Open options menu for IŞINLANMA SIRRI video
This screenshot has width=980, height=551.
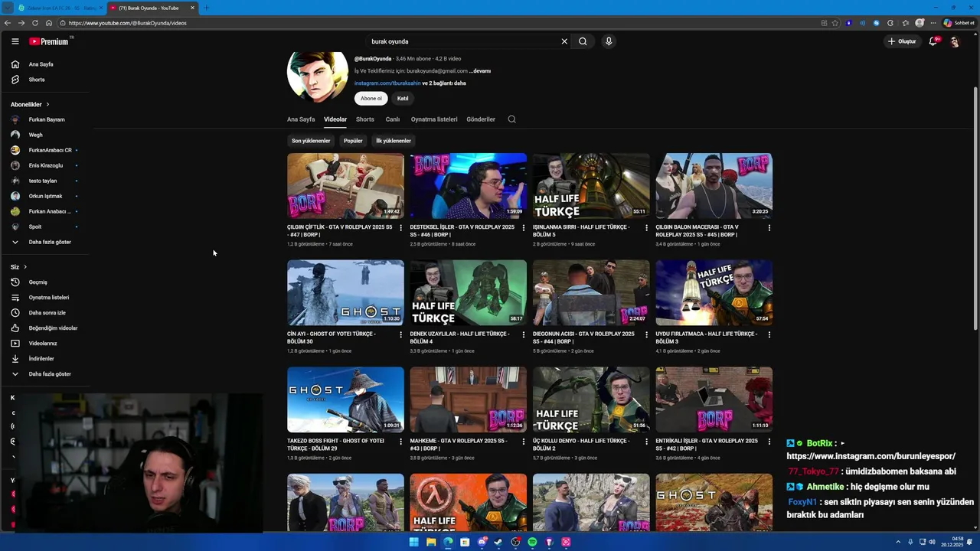pyautogui.click(x=646, y=228)
